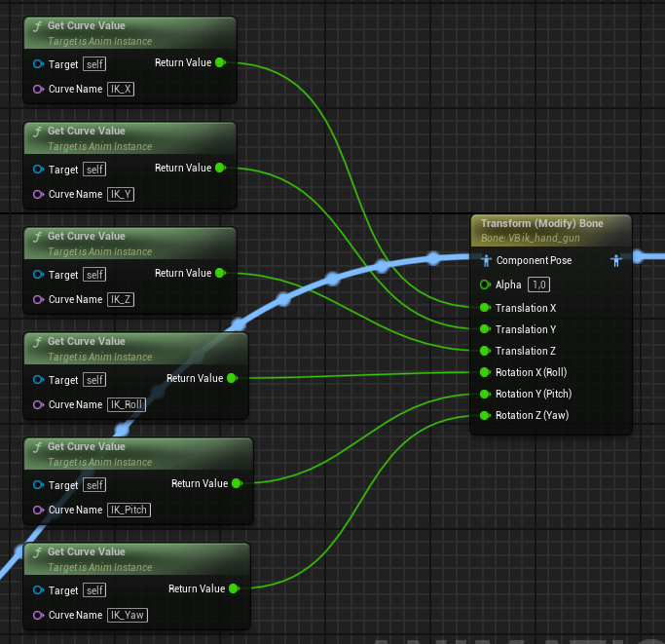Click Target pin on IK_Z curve node
This screenshot has height=644, width=665.
tap(38, 275)
